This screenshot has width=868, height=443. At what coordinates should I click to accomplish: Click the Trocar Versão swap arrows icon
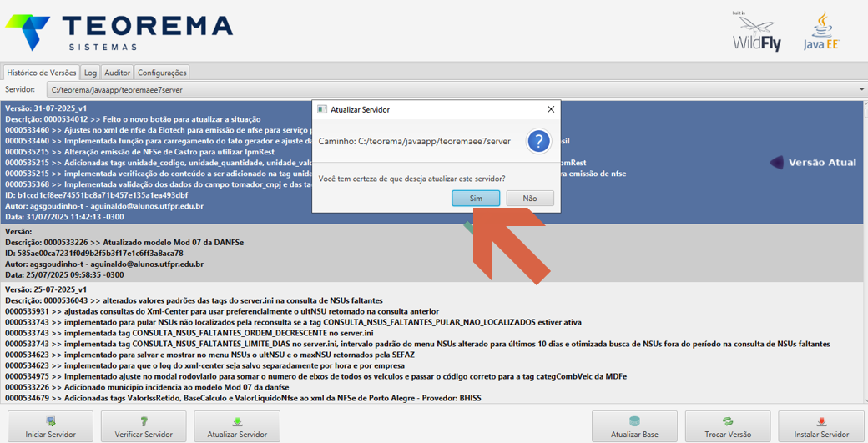pos(728,421)
